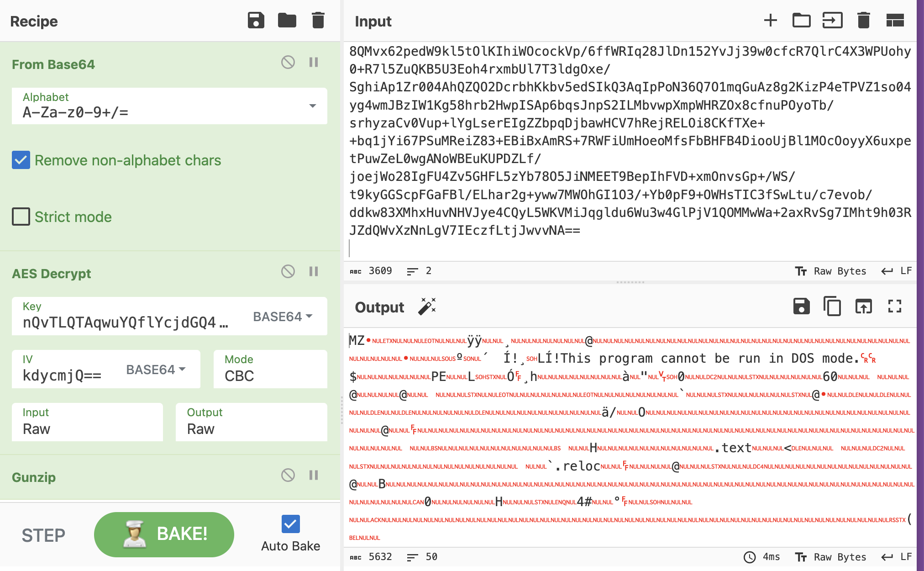
Task: Toggle the Auto Bake checkbox
Action: (290, 524)
